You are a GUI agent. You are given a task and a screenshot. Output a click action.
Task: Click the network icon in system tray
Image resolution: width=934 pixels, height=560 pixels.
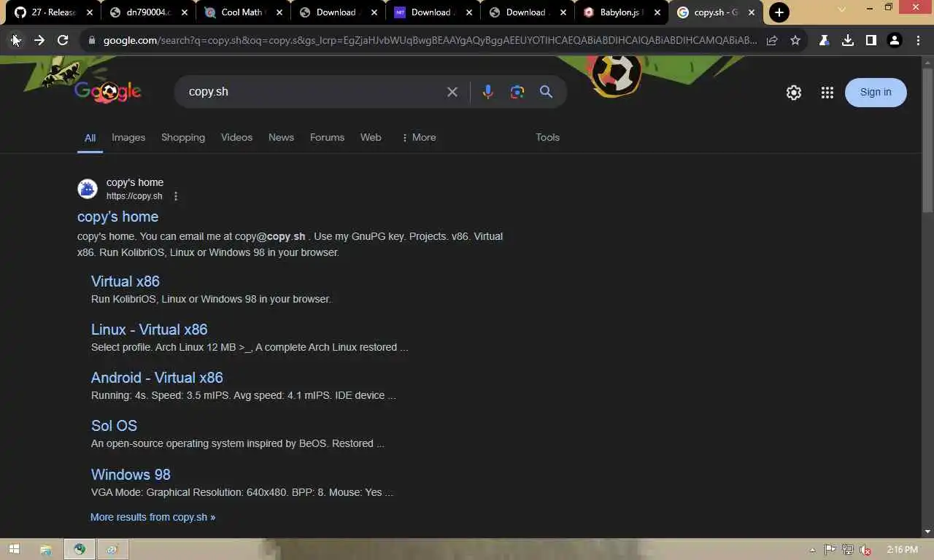click(848, 550)
